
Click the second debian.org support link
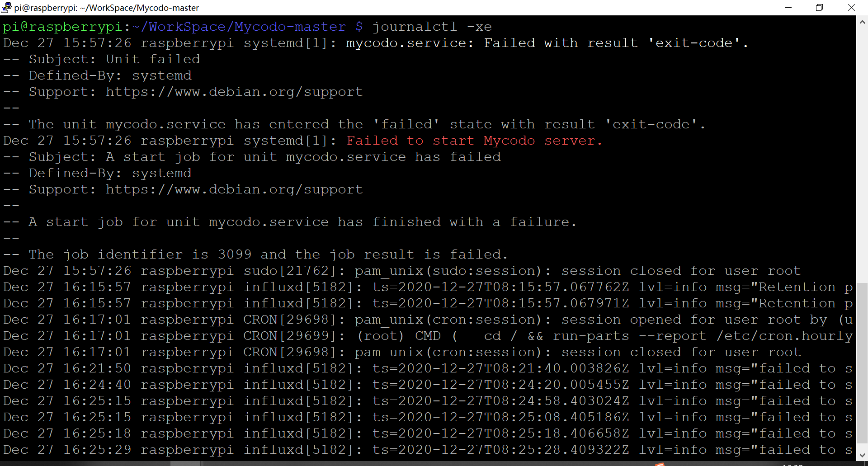pos(234,189)
